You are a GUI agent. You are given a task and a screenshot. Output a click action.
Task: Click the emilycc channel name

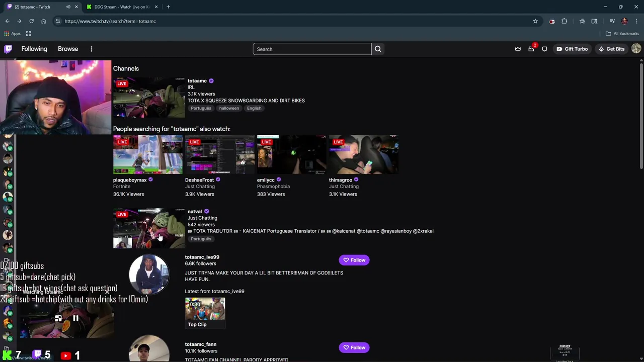click(x=266, y=179)
